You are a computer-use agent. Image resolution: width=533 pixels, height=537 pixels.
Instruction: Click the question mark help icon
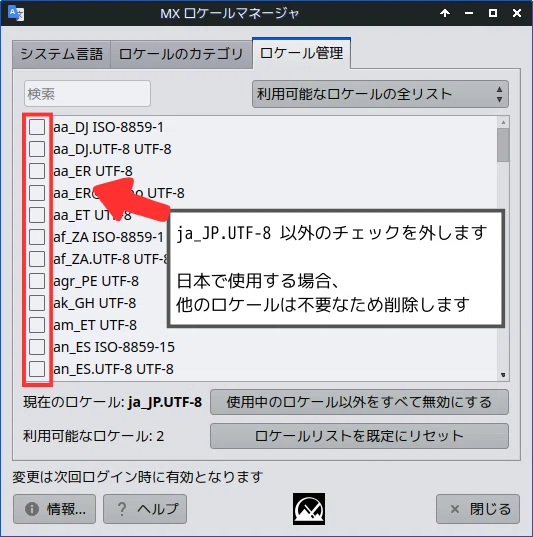pyautogui.click(x=122, y=509)
